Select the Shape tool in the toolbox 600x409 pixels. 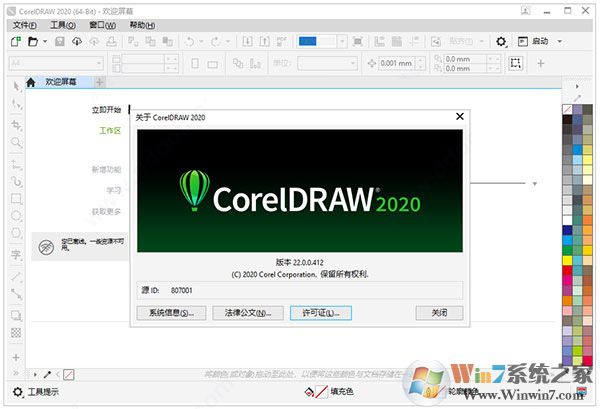[16, 104]
